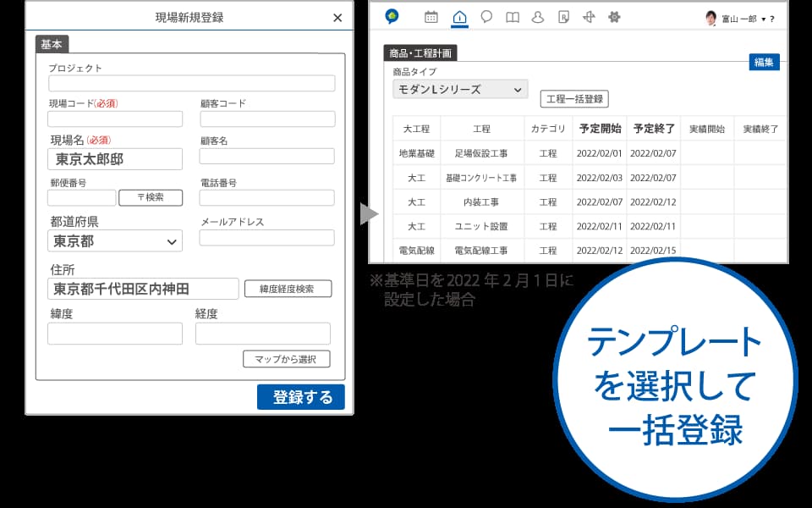The height and width of the screenshot is (508, 812).
Task: Click the 内装工事 cell
Action: pyautogui.click(x=481, y=202)
